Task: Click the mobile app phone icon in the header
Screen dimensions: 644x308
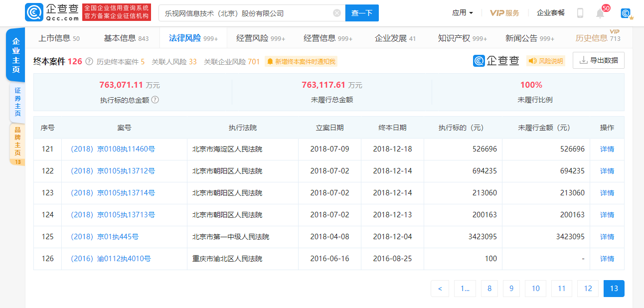Action: [x=580, y=13]
